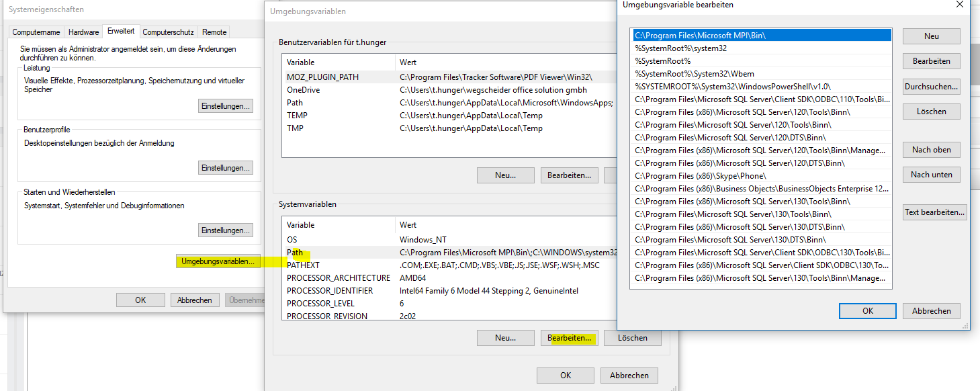Image resolution: width=980 pixels, height=391 pixels.
Task: Move the entry down with Nach unten
Action: tap(931, 175)
